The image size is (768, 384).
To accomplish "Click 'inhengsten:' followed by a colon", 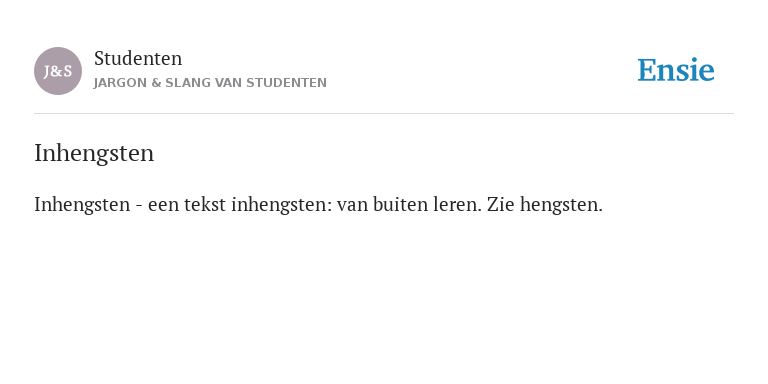I will pos(282,204).
